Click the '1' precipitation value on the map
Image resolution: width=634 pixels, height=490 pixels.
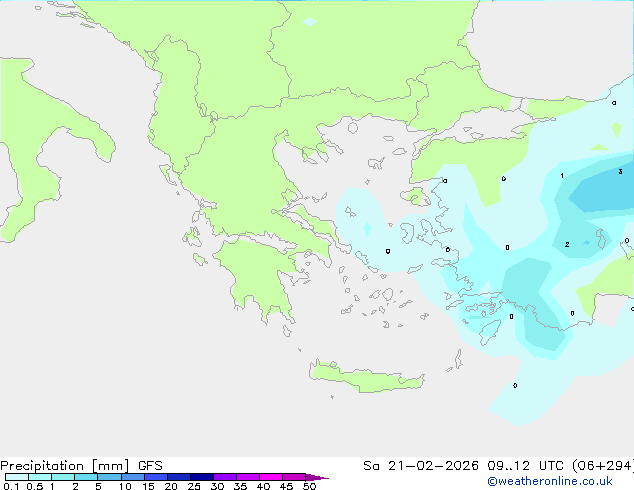pyautogui.click(x=562, y=175)
